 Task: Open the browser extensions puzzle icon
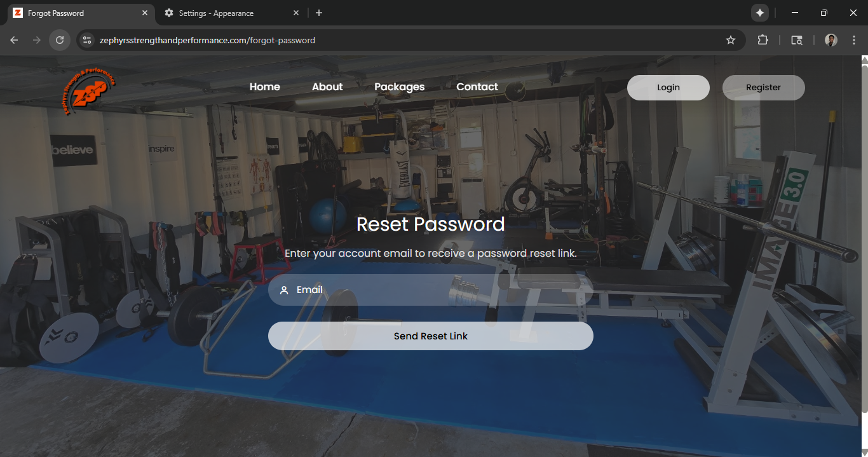tap(763, 39)
